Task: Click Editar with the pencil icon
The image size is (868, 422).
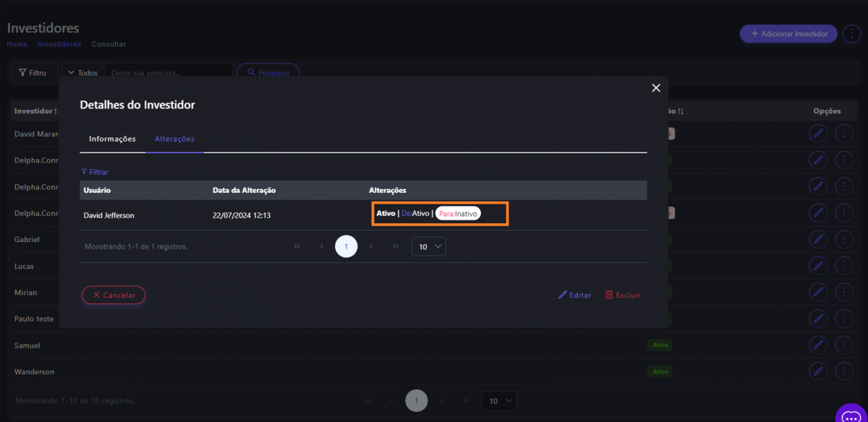Action: pos(575,295)
